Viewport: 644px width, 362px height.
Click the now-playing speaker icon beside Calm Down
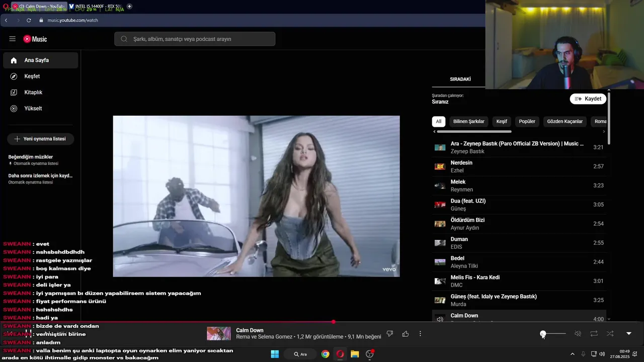pyautogui.click(x=440, y=319)
